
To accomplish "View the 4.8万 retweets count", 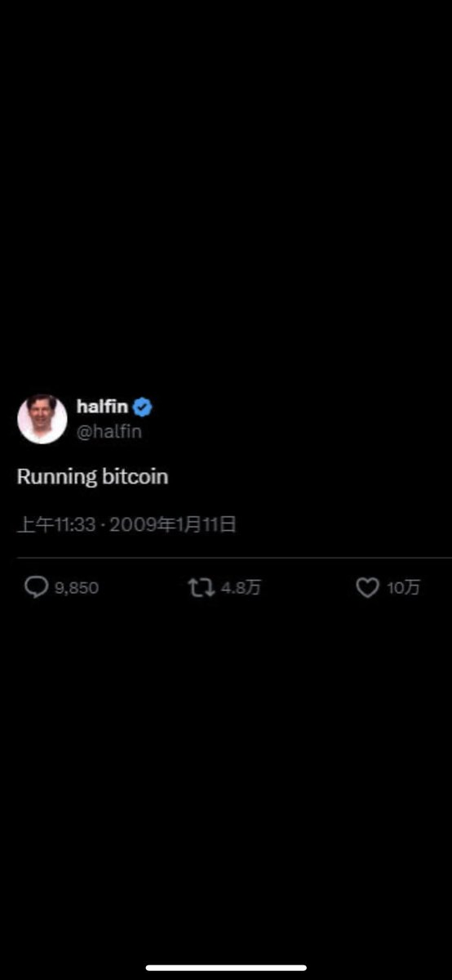I will pyautogui.click(x=241, y=588).
